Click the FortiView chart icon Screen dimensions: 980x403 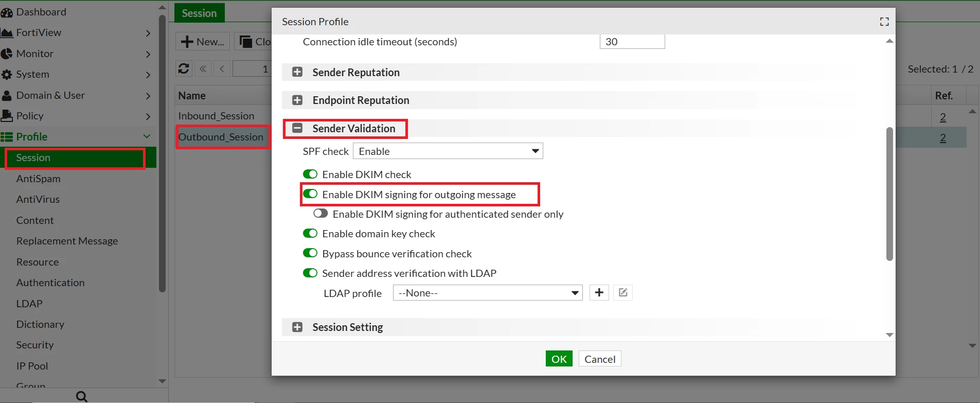click(x=7, y=33)
